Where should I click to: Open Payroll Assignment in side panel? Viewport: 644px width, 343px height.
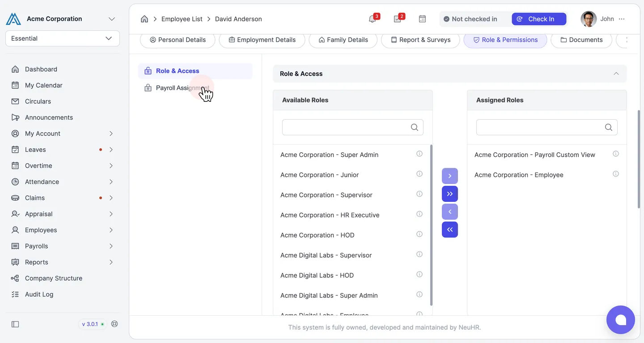[195, 88]
